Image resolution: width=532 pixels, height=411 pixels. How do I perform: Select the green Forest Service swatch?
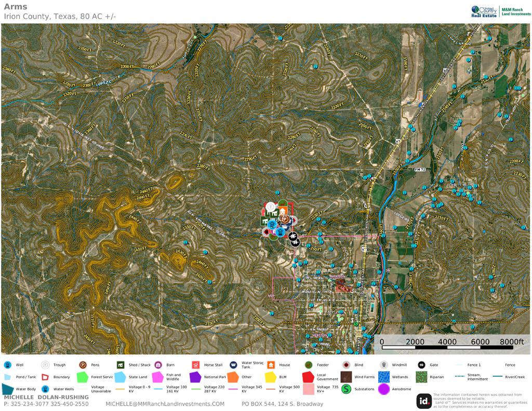[83, 377]
